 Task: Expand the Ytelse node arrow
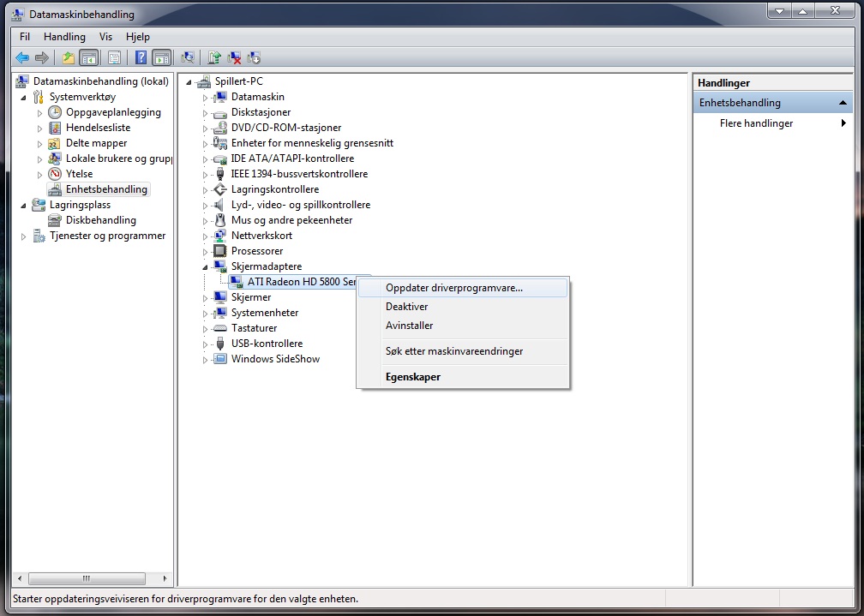pyautogui.click(x=39, y=175)
